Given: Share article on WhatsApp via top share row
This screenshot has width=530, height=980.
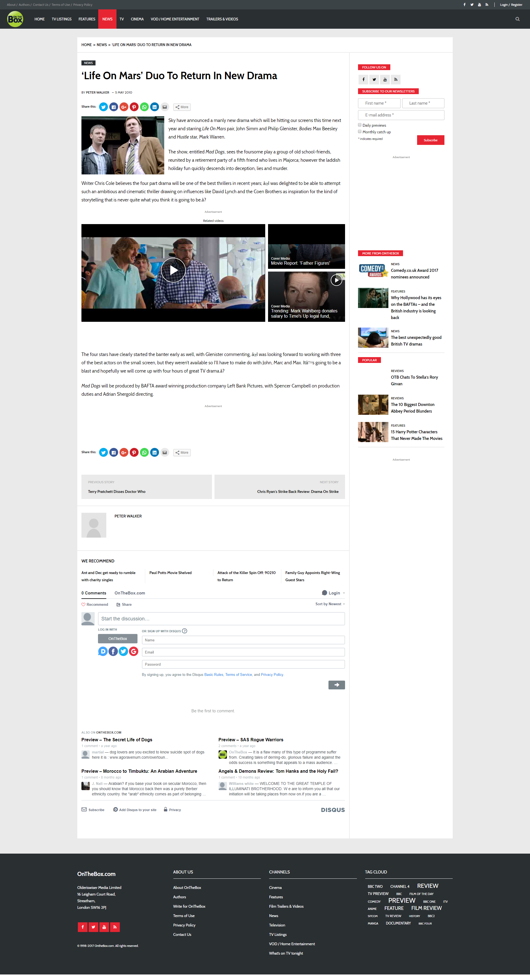Looking at the screenshot, I should (x=144, y=107).
